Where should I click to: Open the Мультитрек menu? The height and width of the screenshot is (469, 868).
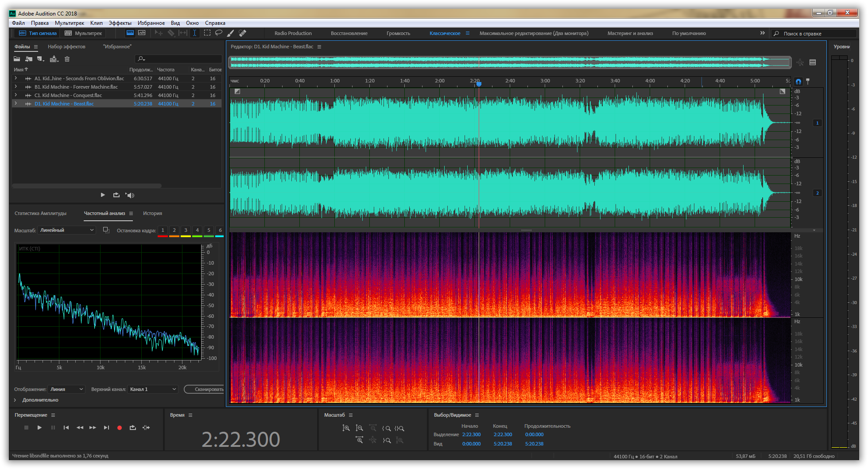pos(70,23)
